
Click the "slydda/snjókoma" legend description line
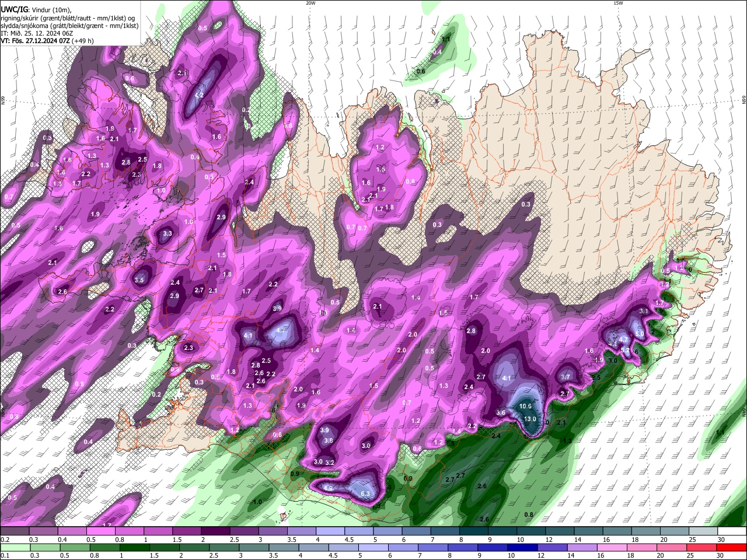pos(69,26)
